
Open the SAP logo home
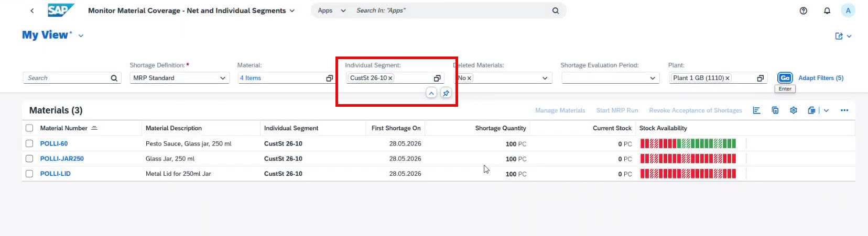(61, 10)
